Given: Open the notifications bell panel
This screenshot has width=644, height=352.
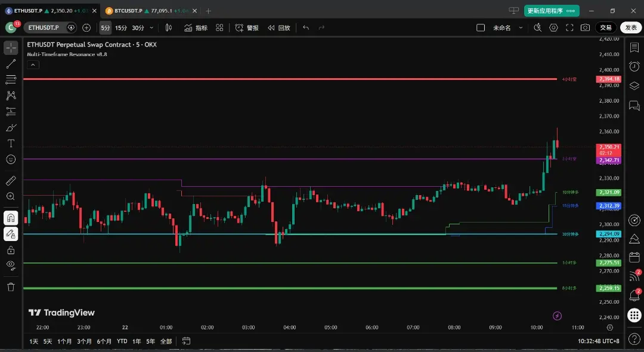Looking at the screenshot, I should (634, 295).
